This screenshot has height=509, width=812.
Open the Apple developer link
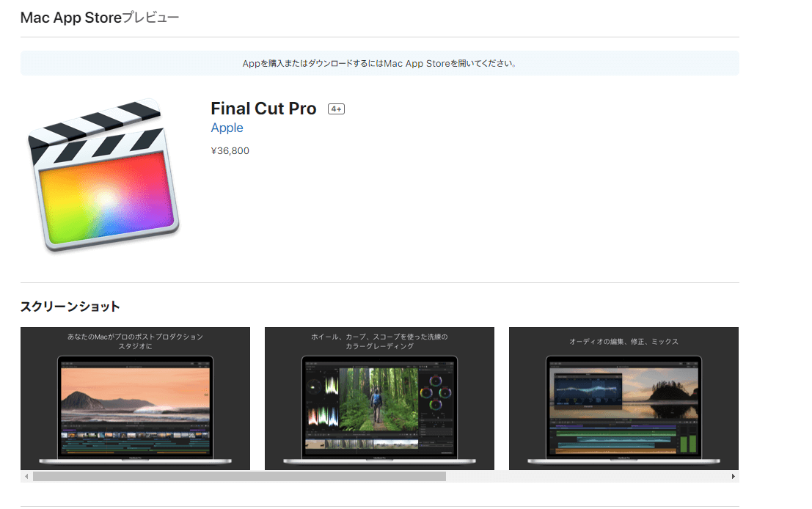pyautogui.click(x=227, y=128)
